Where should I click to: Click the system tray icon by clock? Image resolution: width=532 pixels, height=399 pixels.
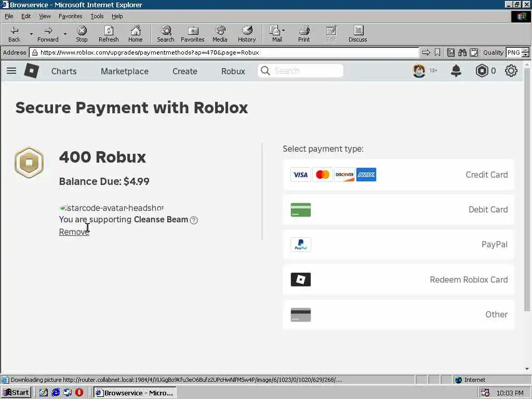pyautogui.click(x=485, y=393)
